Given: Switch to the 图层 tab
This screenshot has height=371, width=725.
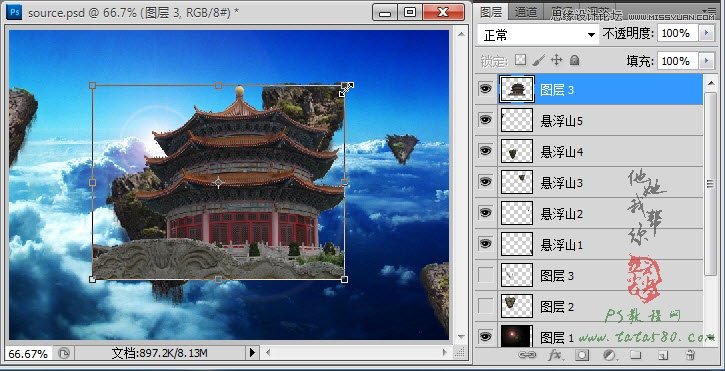Looking at the screenshot, I should coord(491,12).
